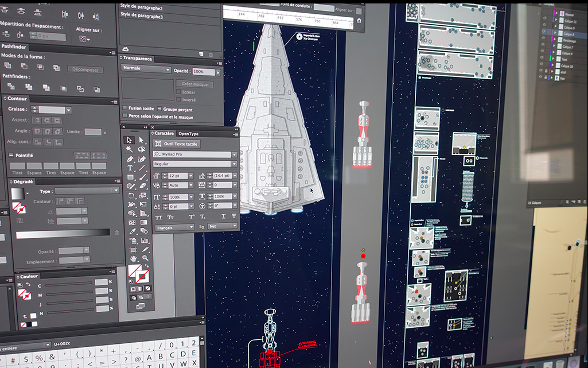Open the gradient Type dropdown in Dégradé
588x368 pixels.
pos(87,191)
